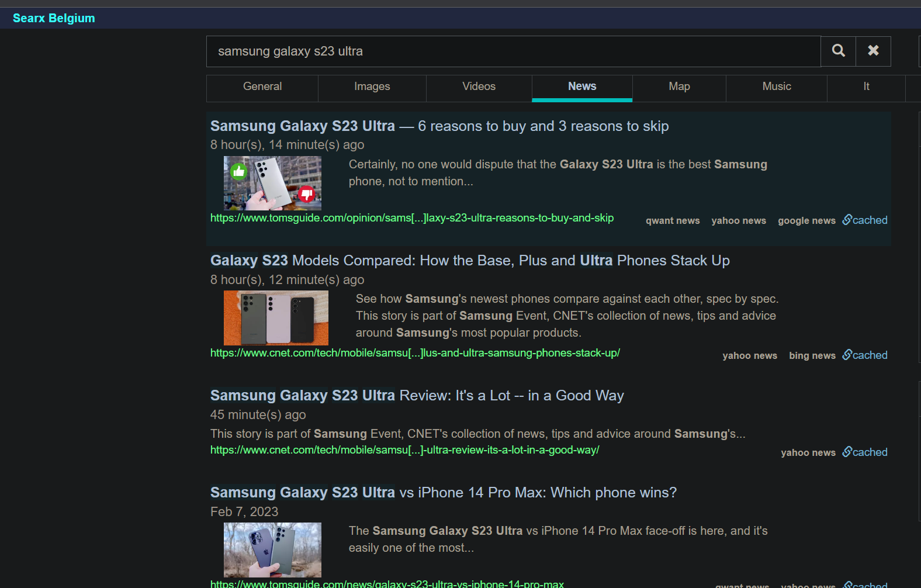Click 'bing news' source on Models Compared result
Image resolution: width=921 pixels, height=588 pixels.
[812, 355]
